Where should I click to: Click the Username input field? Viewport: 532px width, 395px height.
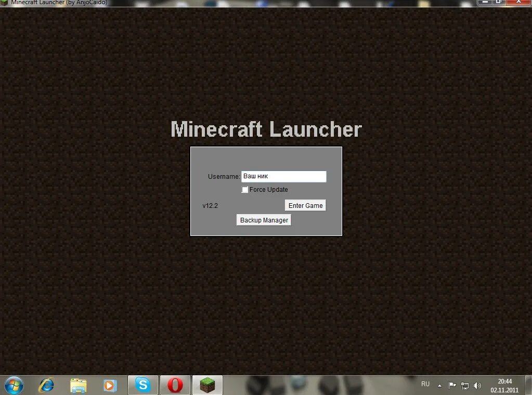(x=283, y=176)
